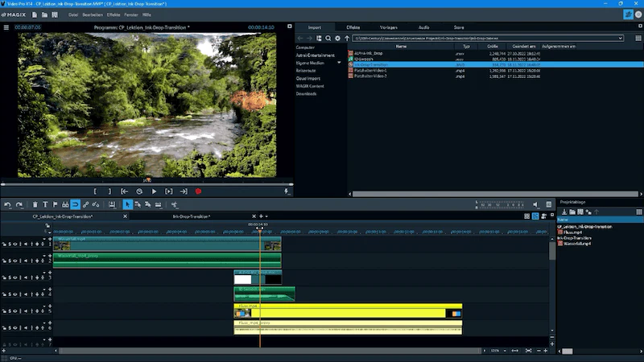Switch timeline to storyboard scene overview mode
This screenshot has width=644, height=362.
(527, 216)
